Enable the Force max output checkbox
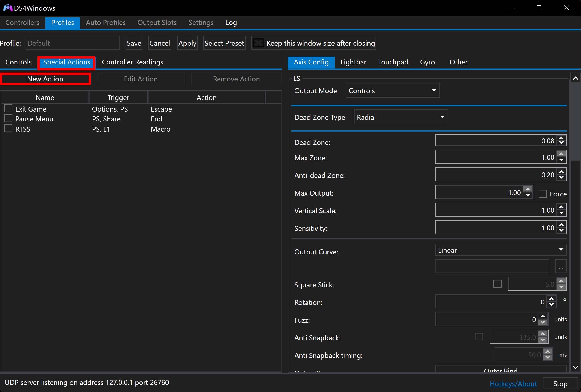 point(542,194)
